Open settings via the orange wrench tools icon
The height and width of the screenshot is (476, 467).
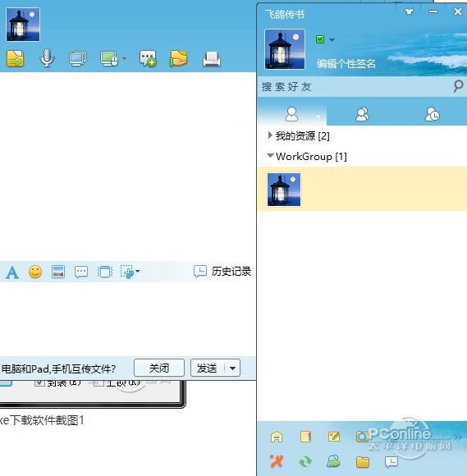click(x=277, y=461)
